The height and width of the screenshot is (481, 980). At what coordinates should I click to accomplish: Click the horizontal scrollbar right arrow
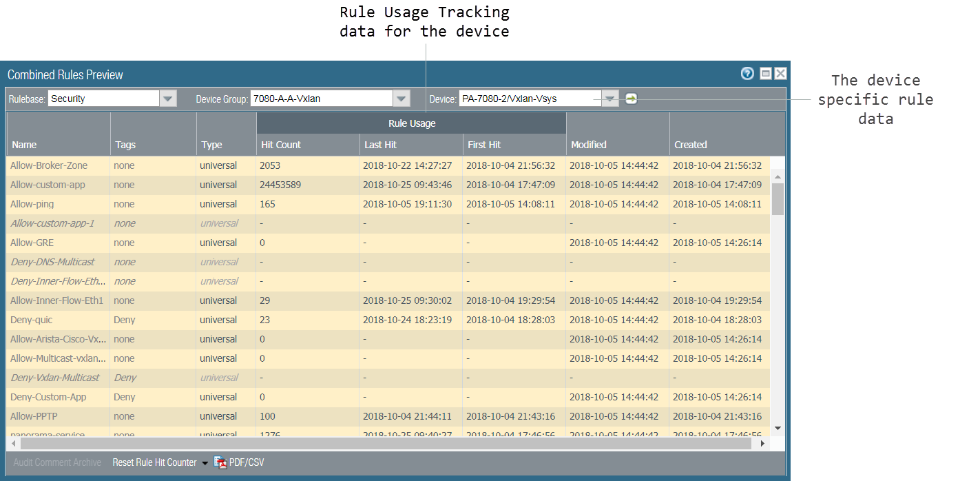pos(762,444)
